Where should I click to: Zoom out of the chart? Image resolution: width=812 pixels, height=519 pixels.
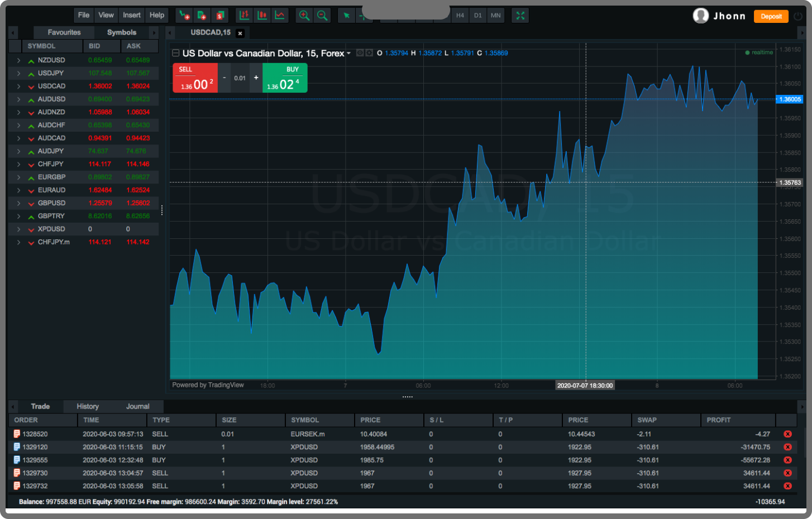coord(322,16)
